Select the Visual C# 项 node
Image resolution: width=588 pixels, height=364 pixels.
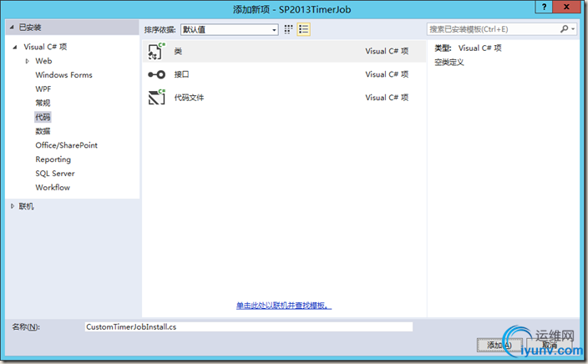pyautogui.click(x=45, y=47)
